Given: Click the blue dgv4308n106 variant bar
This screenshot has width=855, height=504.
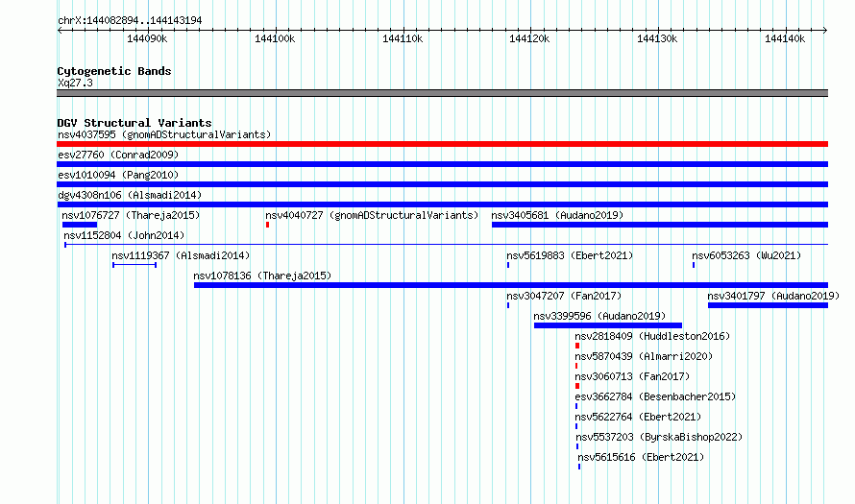Looking at the screenshot, I should (442, 204).
